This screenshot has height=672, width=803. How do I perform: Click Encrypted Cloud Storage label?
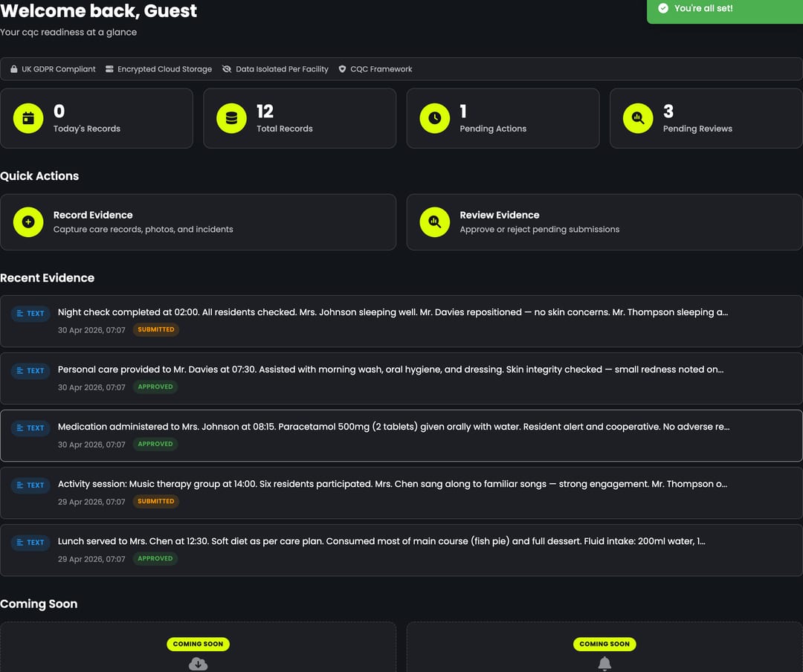164,69
